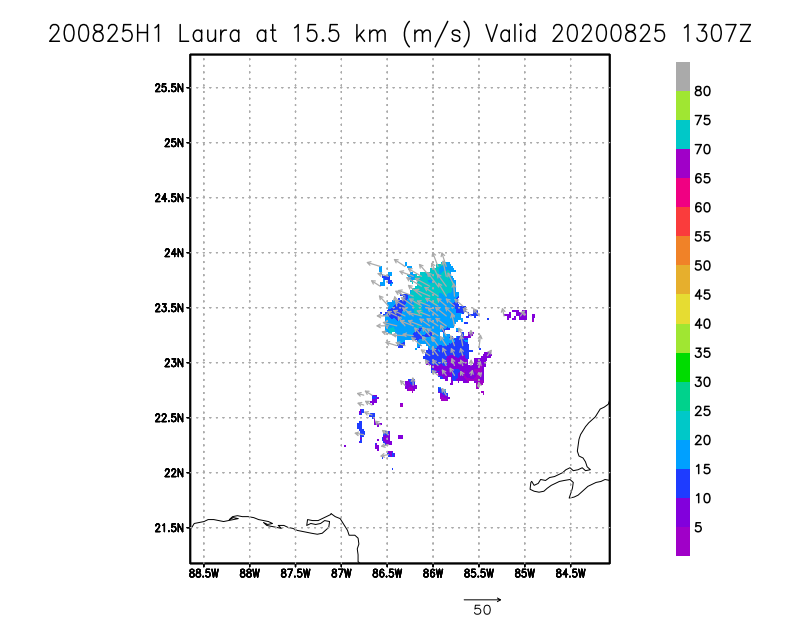Click the colorbar label 25

pos(703,411)
